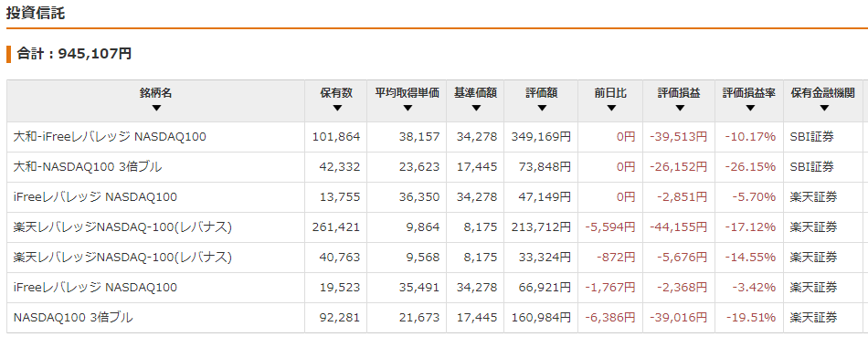The width and height of the screenshot is (868, 337).
Task: Click valuation 160,984円
Action: tap(541, 318)
